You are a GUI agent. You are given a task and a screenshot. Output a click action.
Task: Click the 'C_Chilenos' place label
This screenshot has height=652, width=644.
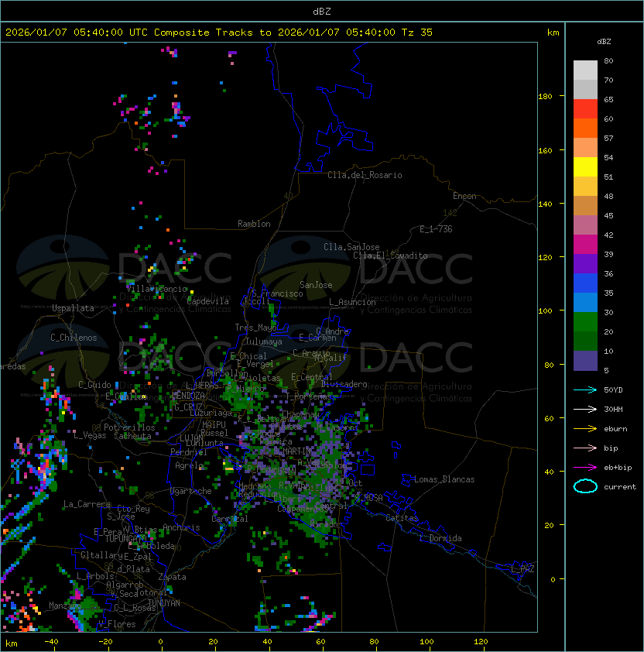click(x=74, y=338)
